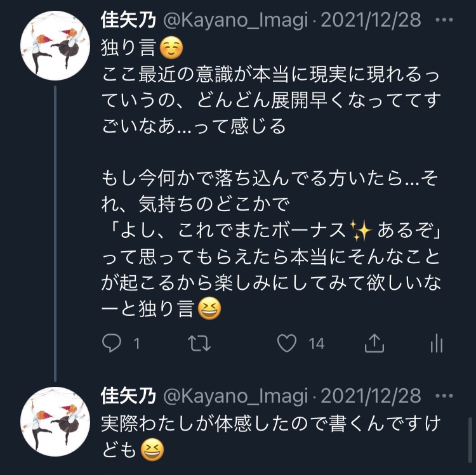Click the reply count 1 on first tweet
This screenshot has width=476, height=475.
coord(136,344)
